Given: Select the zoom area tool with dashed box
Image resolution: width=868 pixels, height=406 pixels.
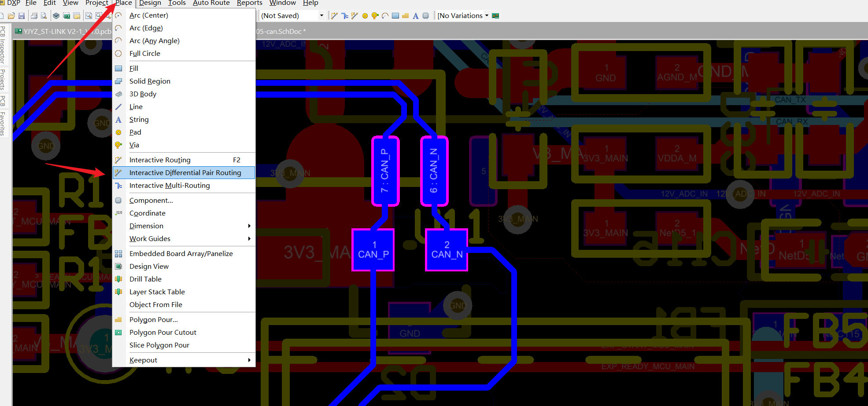Looking at the screenshot, I should click(x=99, y=16).
